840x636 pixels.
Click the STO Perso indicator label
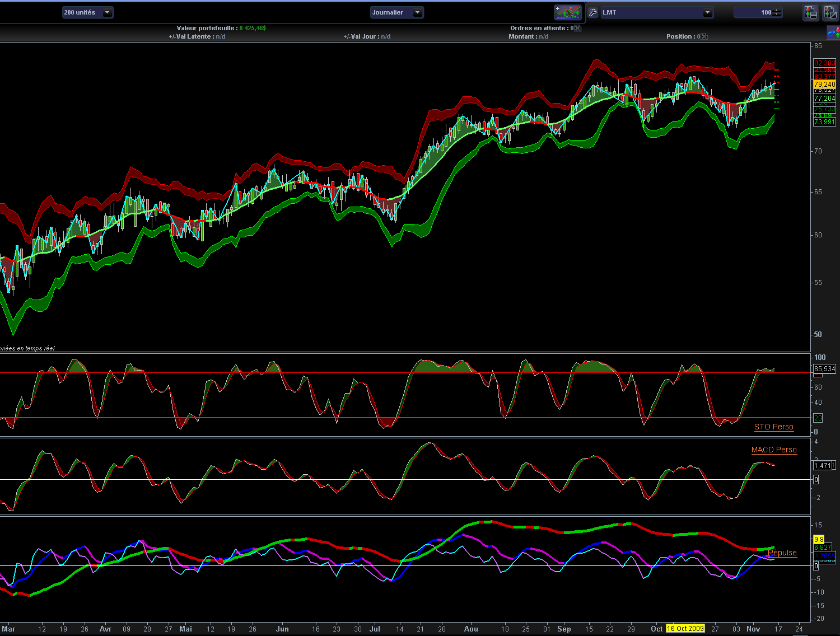pyautogui.click(x=773, y=427)
